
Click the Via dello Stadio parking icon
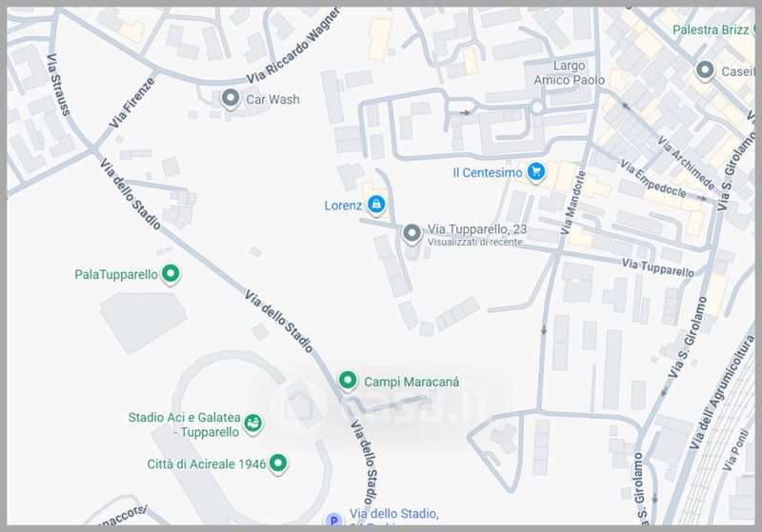[334, 520]
